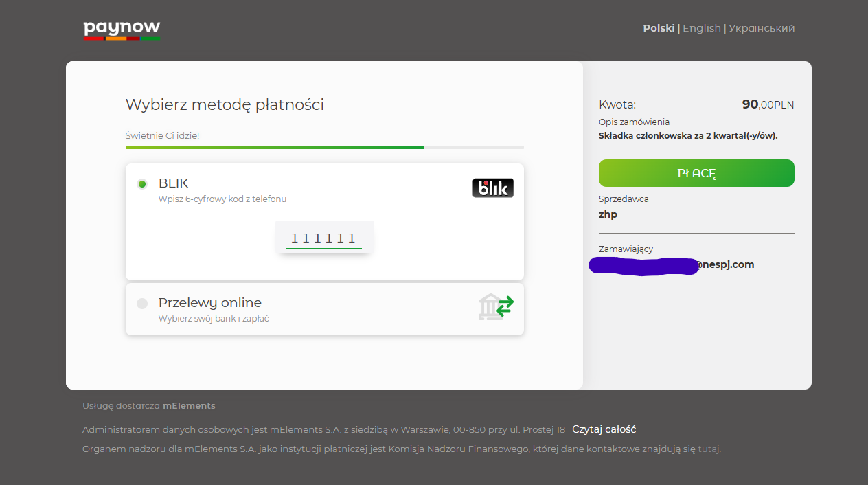Focus the 6-digit BLIK code field

pyautogui.click(x=324, y=238)
